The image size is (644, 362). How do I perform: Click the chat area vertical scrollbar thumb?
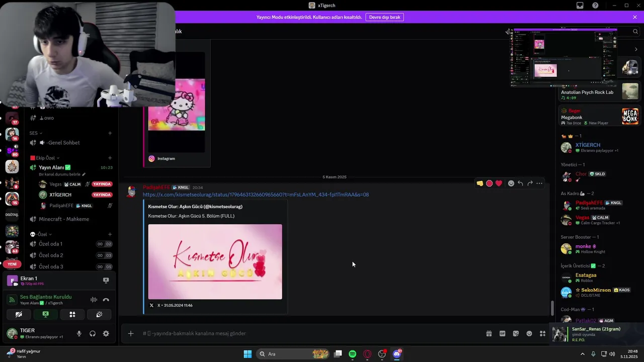[552, 308]
